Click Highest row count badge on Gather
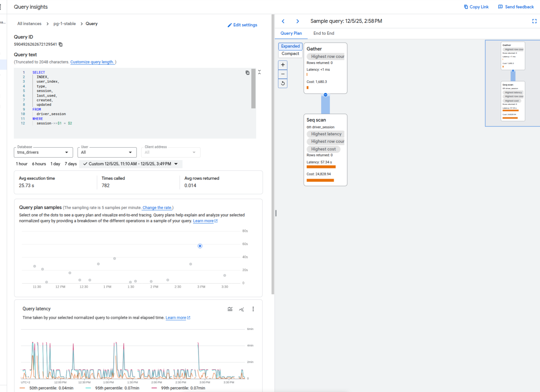The width and height of the screenshot is (540, 392). [326, 57]
